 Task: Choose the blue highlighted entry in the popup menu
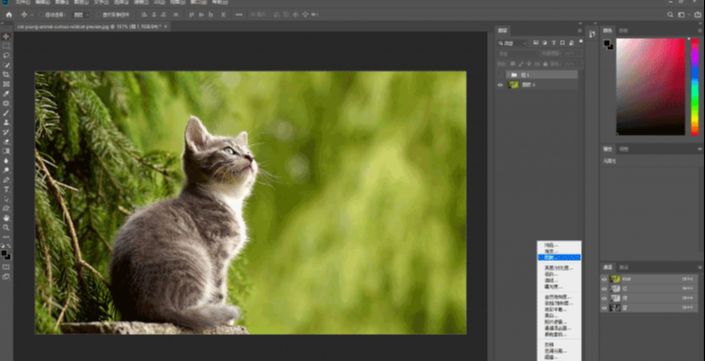(x=559, y=258)
